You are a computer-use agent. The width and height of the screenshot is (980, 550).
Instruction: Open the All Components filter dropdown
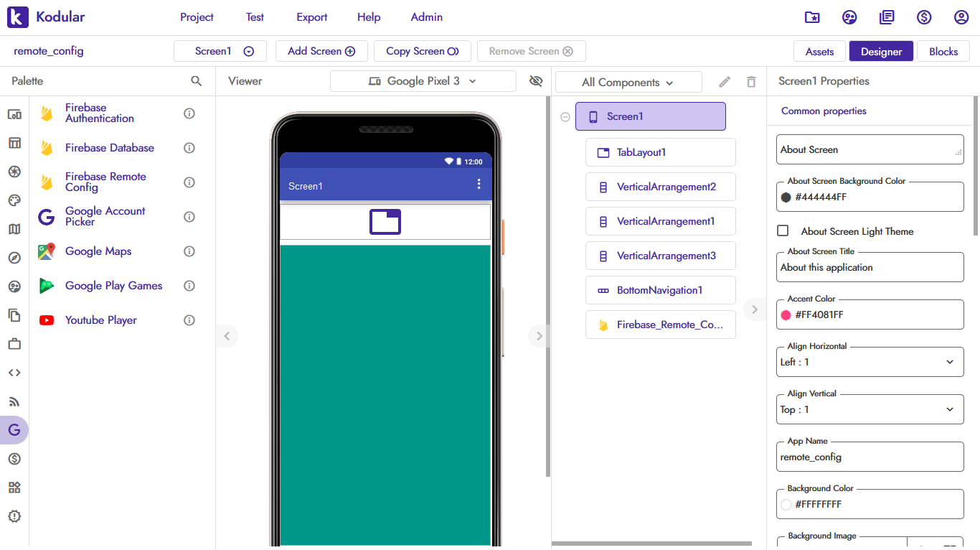coord(628,83)
